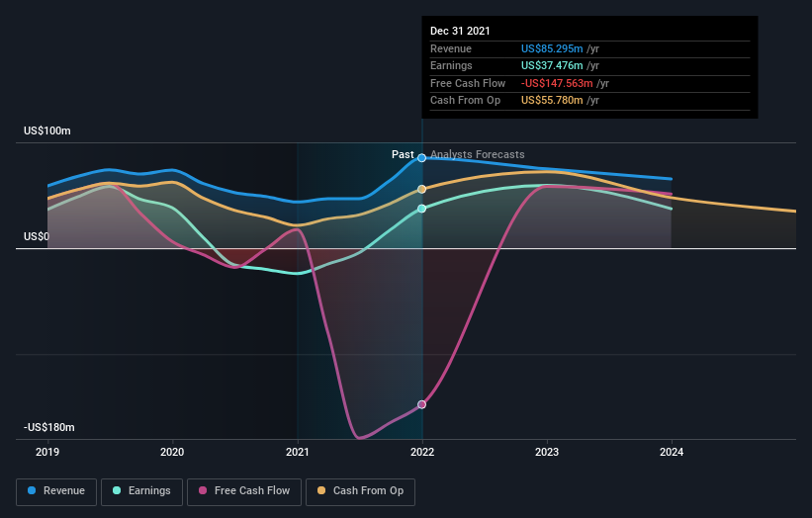Toggle the Earnings legend series

(x=141, y=491)
